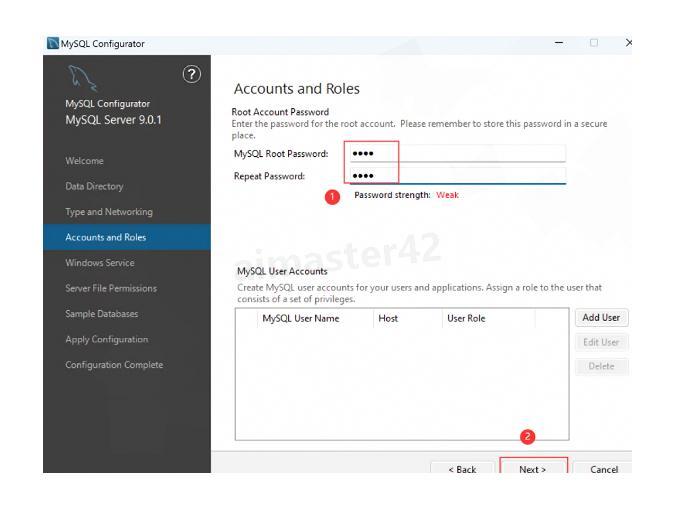Select the Apply Configuration step
This screenshot has width=676, height=510.
tap(106, 339)
